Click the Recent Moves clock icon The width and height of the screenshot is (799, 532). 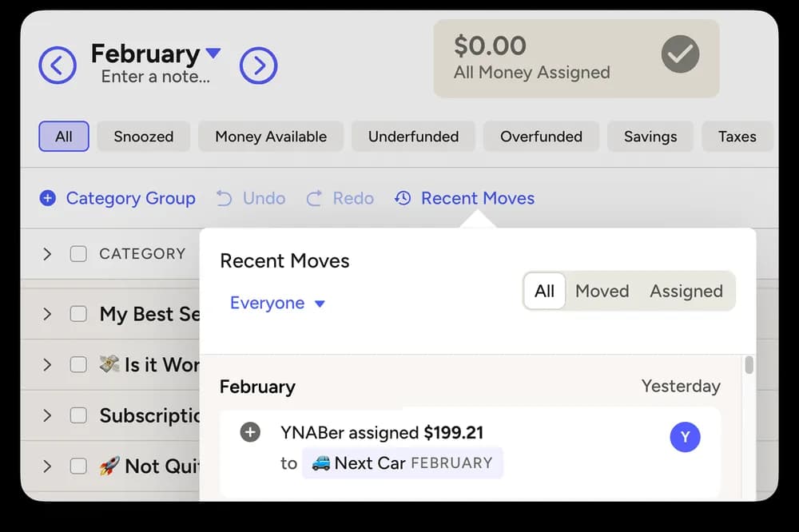[x=403, y=198]
